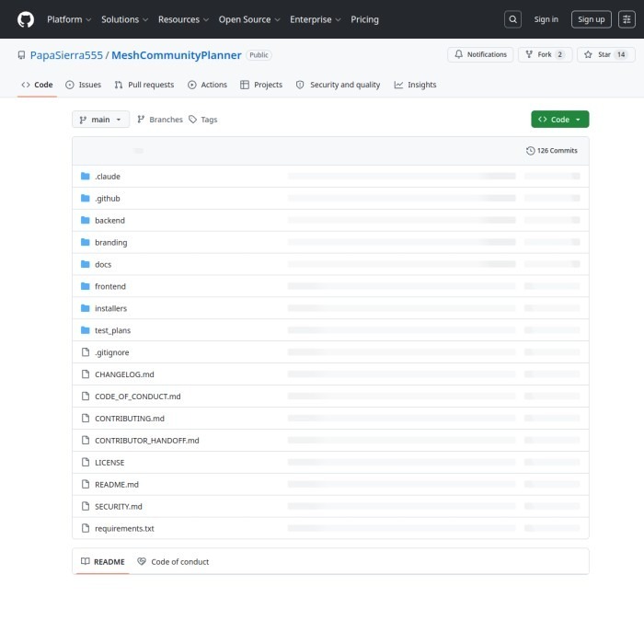This screenshot has height=644, width=644.
Task: Open the PapaSierra555 owner link
Action: 66,55
